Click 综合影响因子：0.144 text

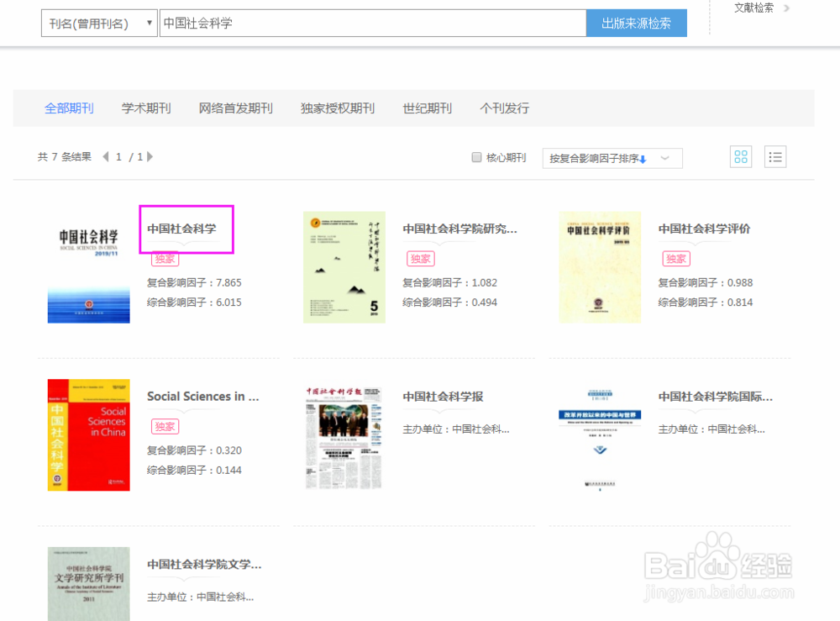click(195, 470)
